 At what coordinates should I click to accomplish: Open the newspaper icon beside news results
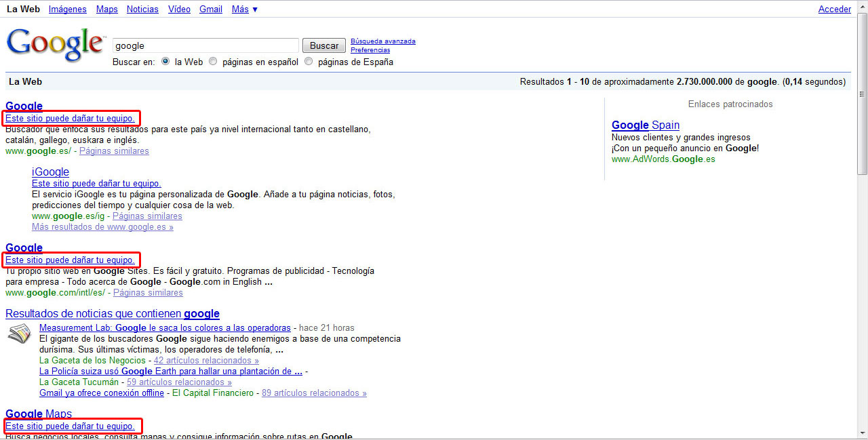[x=18, y=335]
